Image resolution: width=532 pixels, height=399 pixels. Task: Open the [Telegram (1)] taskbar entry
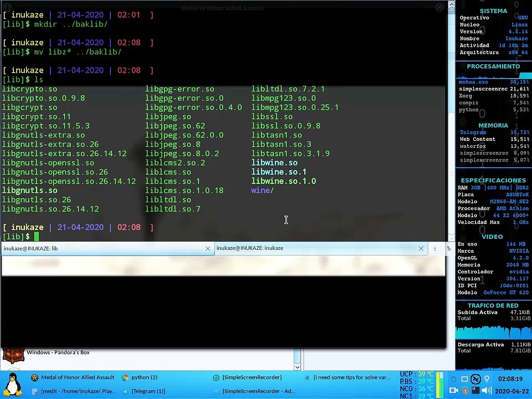tap(144, 391)
